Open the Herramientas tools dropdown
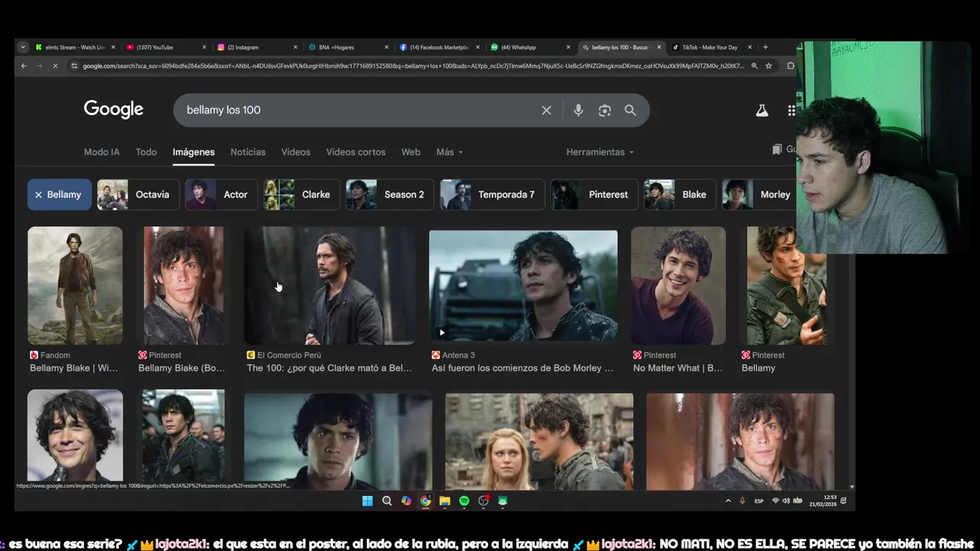980x551 pixels. 600,152
